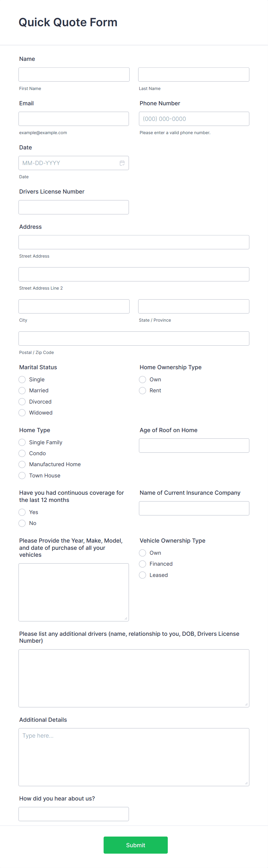Choose Leased under Vehicle Ownership Type

coord(142,575)
